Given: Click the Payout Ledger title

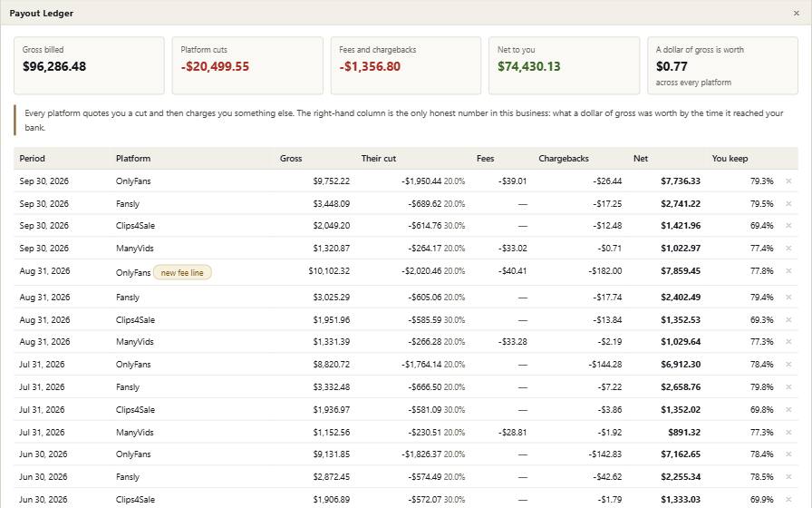Looking at the screenshot, I should 42,14.
